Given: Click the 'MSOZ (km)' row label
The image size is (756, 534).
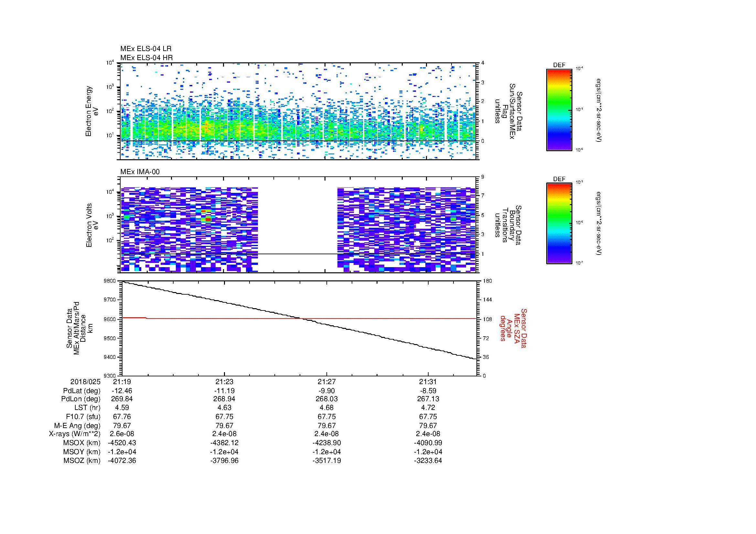Looking at the screenshot, I should (x=82, y=461).
